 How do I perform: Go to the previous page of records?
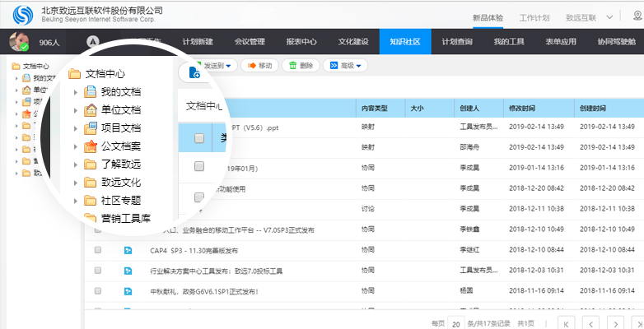pos(590,322)
